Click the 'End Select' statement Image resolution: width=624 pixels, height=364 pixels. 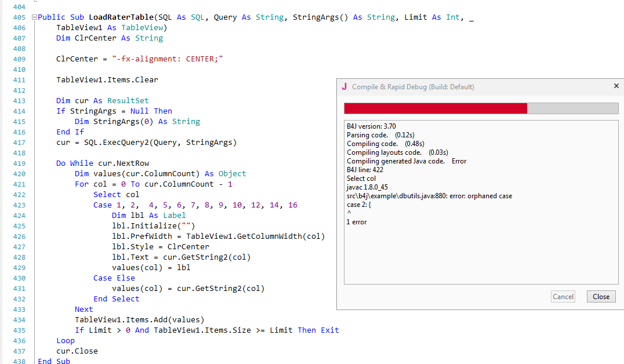[x=116, y=299]
